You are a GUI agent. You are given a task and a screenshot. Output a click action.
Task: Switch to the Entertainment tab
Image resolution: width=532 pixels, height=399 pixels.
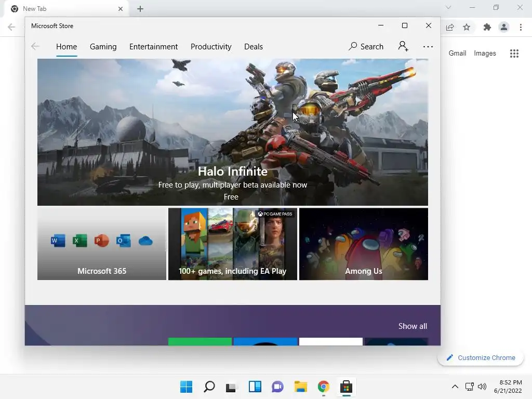[x=153, y=46]
